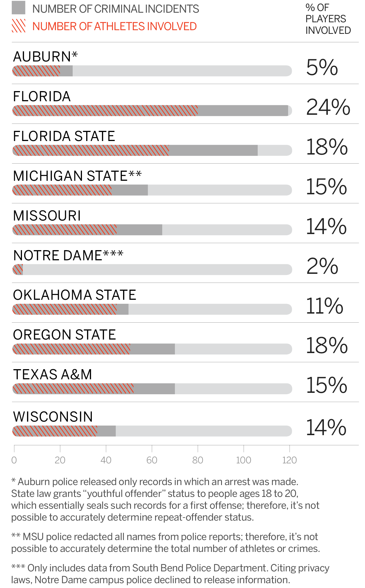Viewport: 365px width, 588px height.
Task: Click the red hatched athletes legend swatch
Action: pos(19,26)
